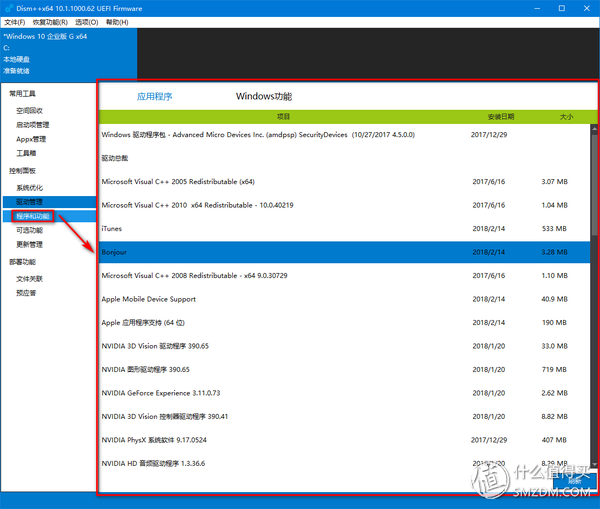Open the 恢复功能(R) menu
The height and width of the screenshot is (509, 600).
point(50,22)
